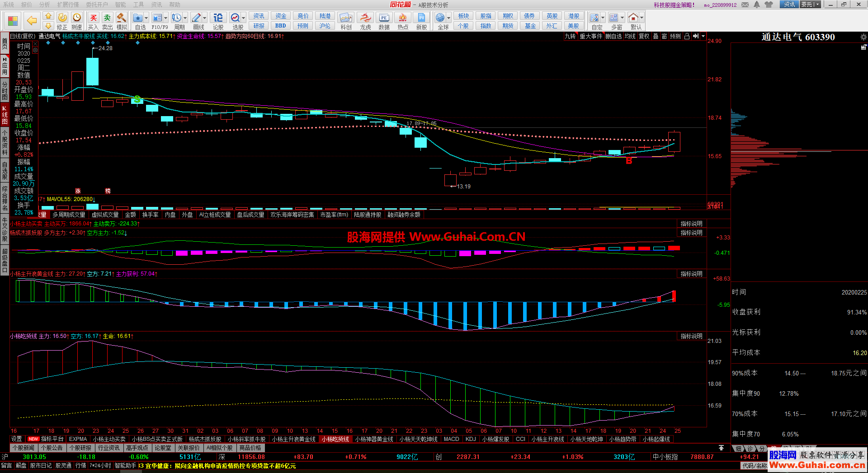Expand the 选股 dropdown arrow
Viewport: 868px width, 473px height.
tap(244, 18)
